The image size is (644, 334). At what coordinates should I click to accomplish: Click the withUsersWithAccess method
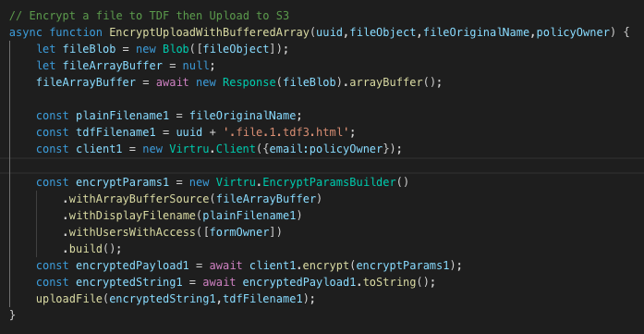coord(132,232)
